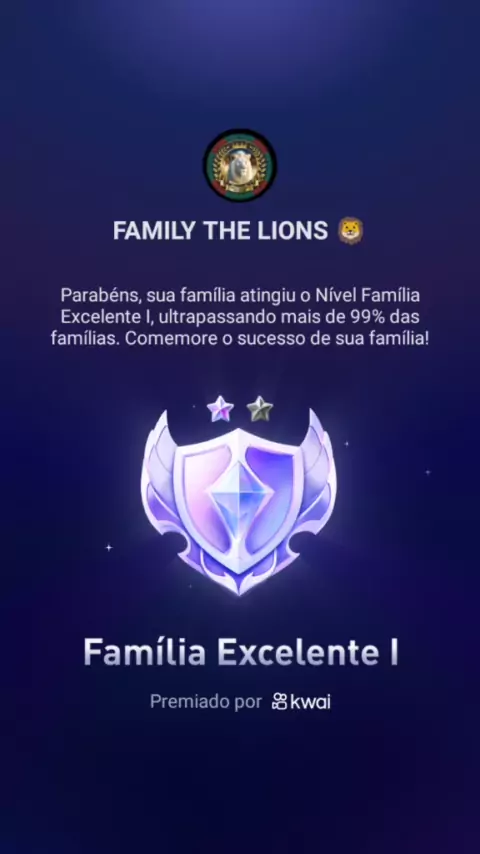Select the FAMILY THE LIONS title

click(x=221, y=231)
